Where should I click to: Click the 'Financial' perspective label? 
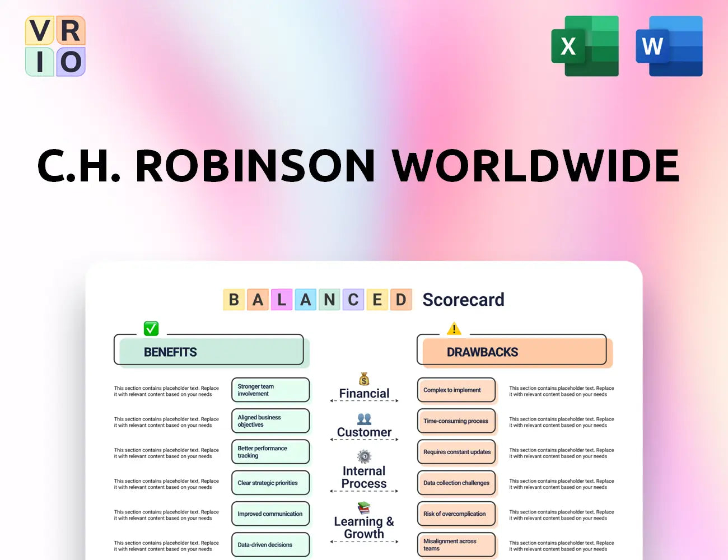tap(364, 393)
